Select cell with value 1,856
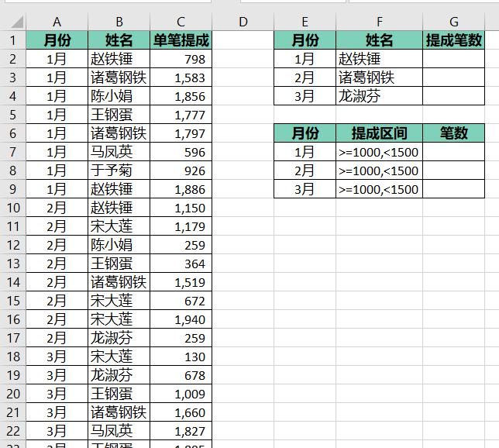 pyautogui.click(x=181, y=96)
